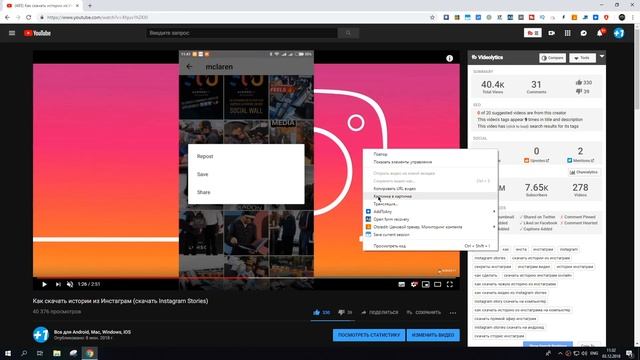Screen dimensions: 640x360
Task: Open File Explorer from the taskbar
Action: [57, 353]
